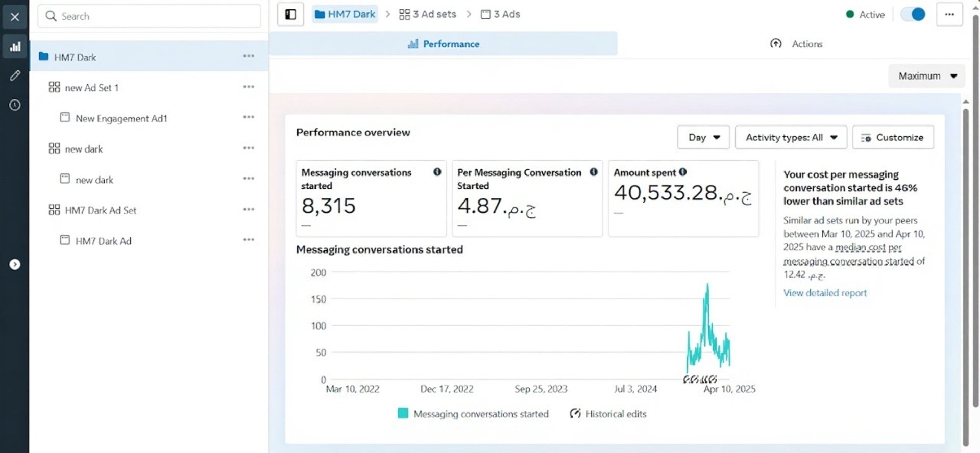Select the HM7 Dark campaign folder icon
This screenshot has height=453, width=980.
pyautogui.click(x=44, y=56)
